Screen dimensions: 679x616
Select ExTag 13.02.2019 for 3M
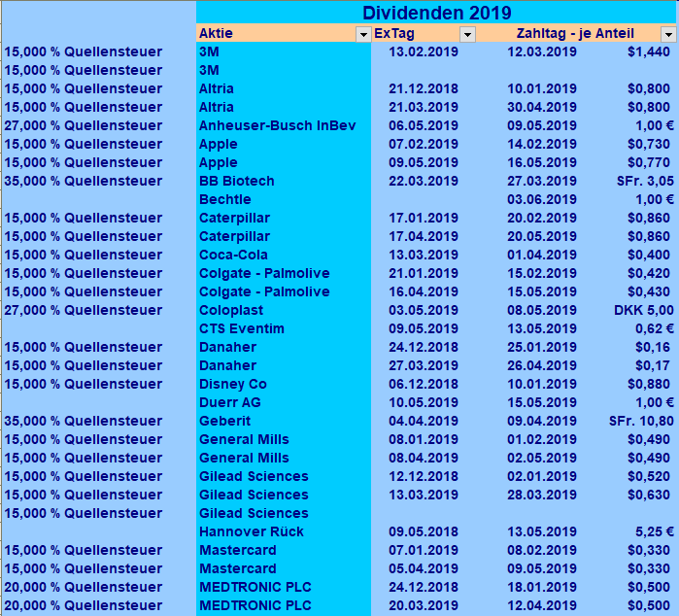424,52
